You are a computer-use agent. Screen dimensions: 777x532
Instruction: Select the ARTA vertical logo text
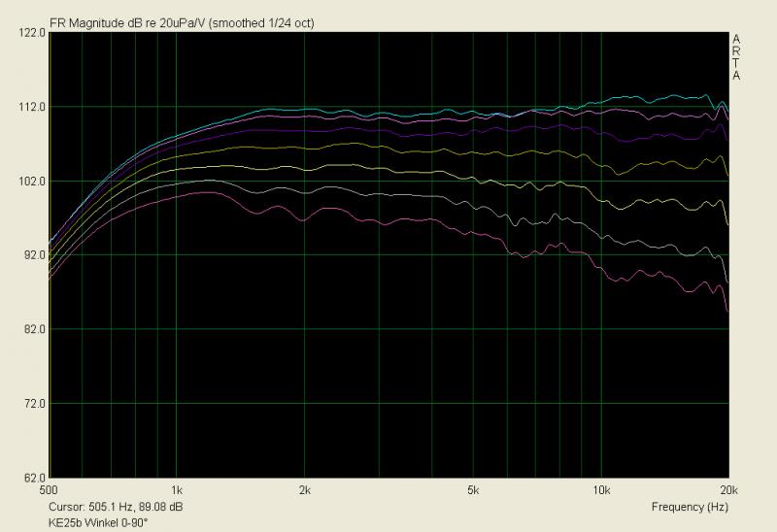pos(736,57)
